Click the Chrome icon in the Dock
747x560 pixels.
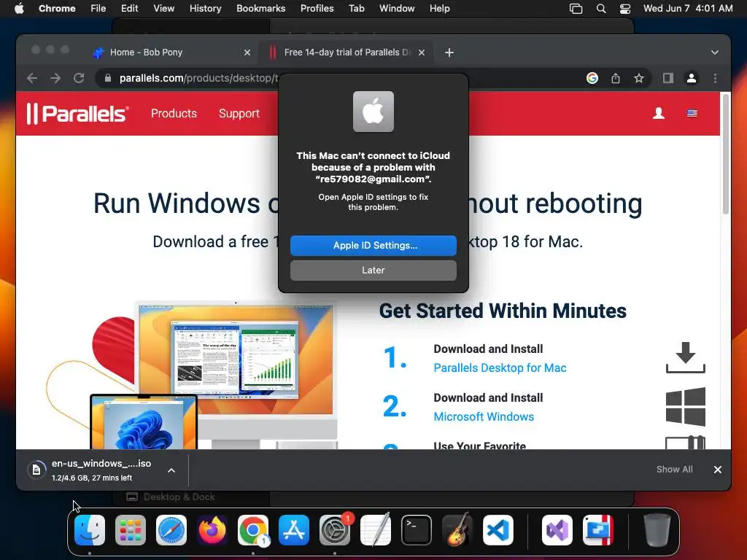(x=253, y=530)
